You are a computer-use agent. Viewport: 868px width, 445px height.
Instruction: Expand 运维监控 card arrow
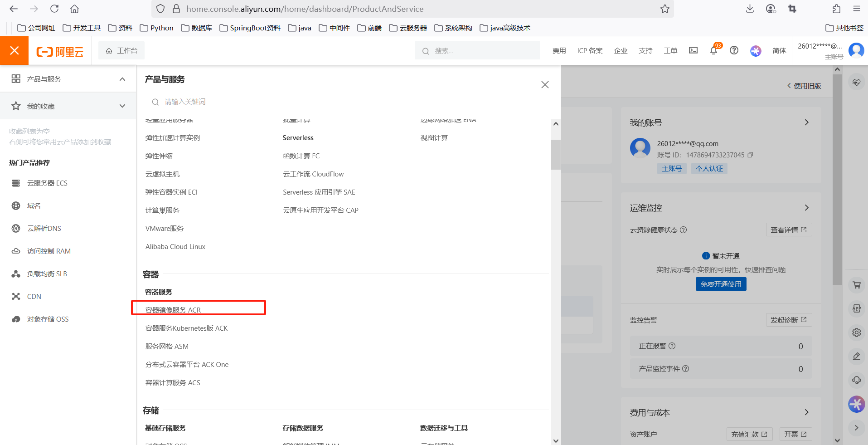click(806, 208)
